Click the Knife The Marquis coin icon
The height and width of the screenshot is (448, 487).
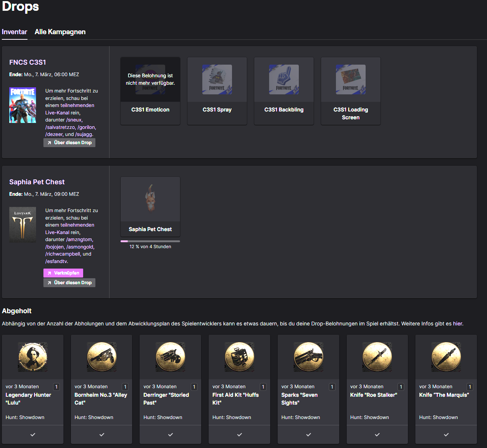coord(446,357)
